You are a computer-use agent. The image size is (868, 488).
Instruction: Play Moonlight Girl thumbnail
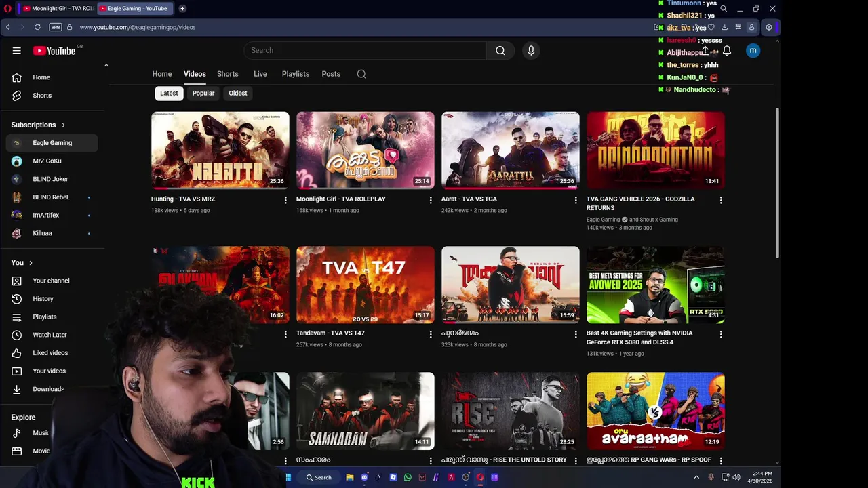click(x=366, y=150)
